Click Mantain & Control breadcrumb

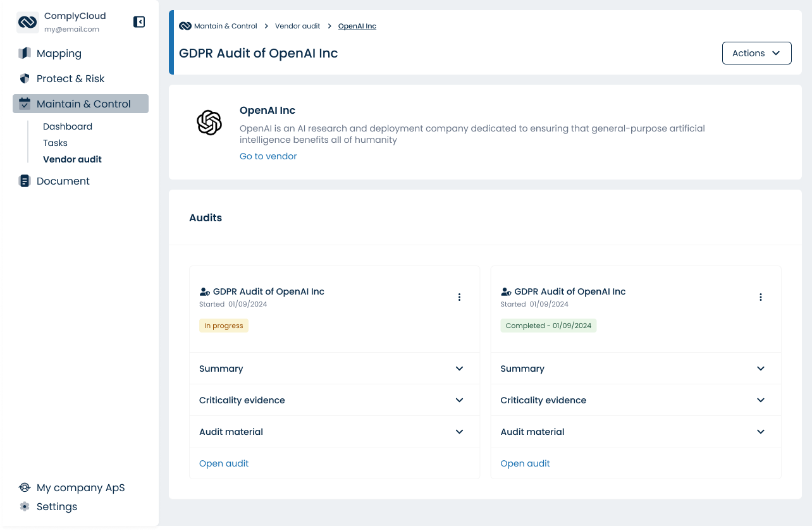coord(225,26)
